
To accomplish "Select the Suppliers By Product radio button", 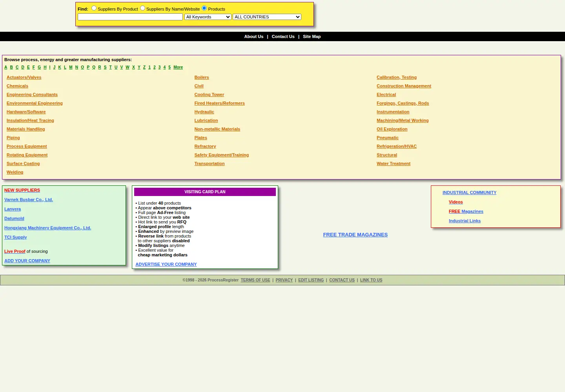I will [x=94, y=8].
